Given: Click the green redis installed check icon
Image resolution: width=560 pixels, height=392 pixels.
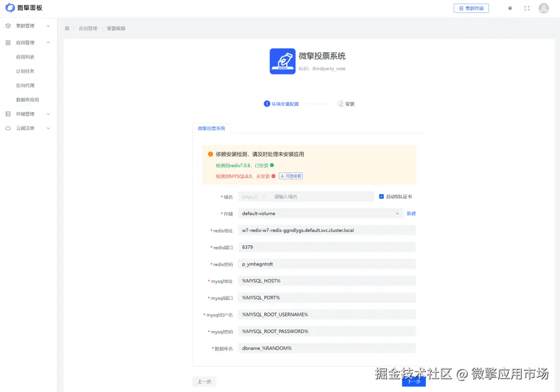Looking at the screenshot, I should (272, 165).
